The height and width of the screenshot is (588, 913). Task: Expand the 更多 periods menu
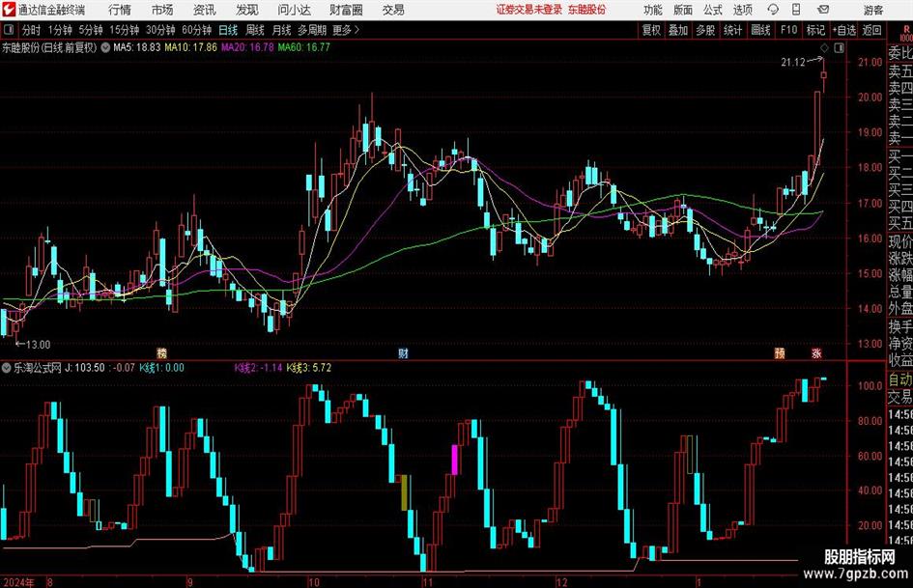pos(347,30)
